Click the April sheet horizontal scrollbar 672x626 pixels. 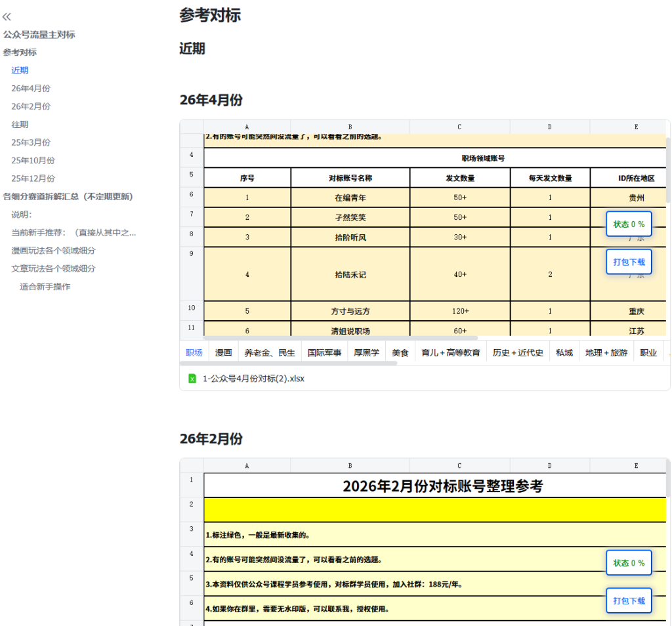(x=341, y=338)
